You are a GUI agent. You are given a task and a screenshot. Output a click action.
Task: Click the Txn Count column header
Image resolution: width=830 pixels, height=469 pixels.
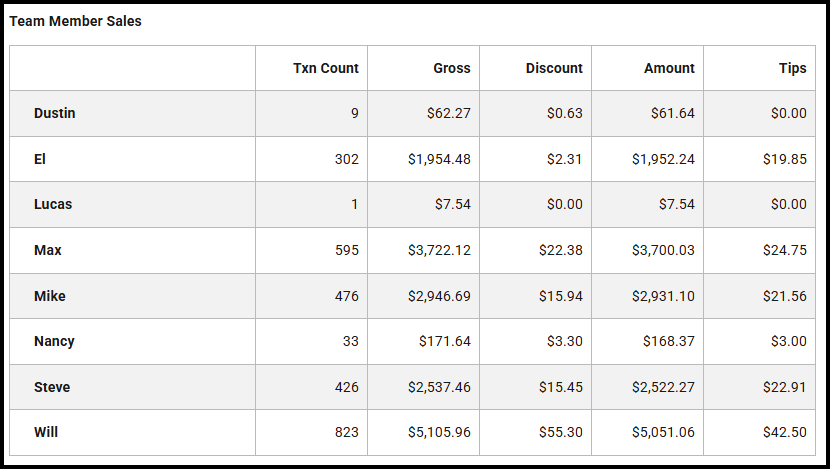coord(325,68)
